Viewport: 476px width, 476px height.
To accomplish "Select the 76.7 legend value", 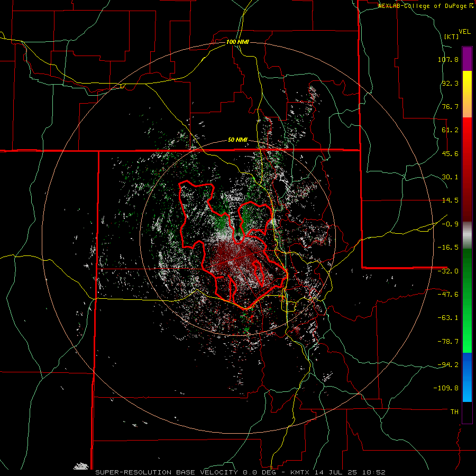I will tap(450, 106).
